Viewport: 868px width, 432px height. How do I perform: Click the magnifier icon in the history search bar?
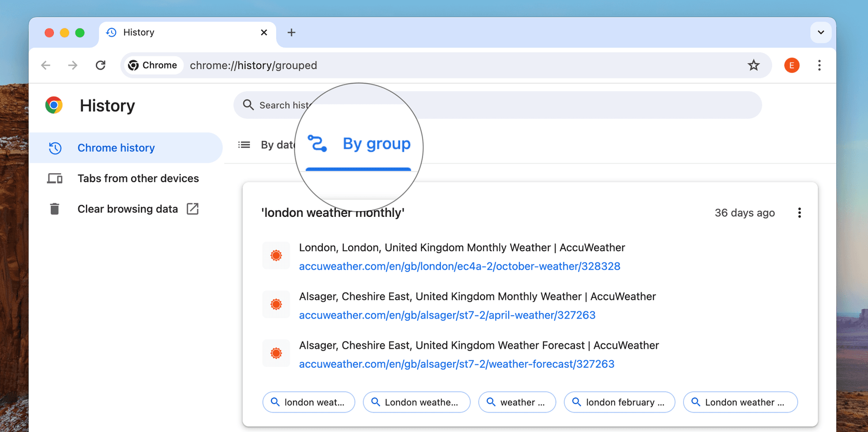(x=248, y=105)
